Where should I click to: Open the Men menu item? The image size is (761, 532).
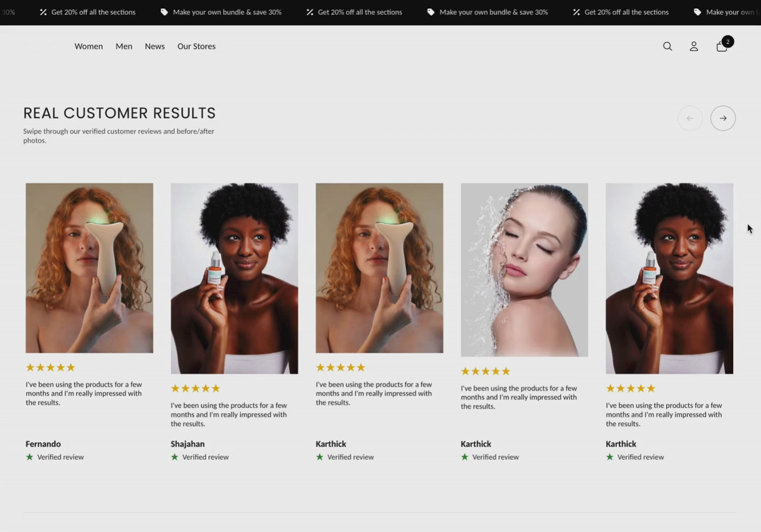click(x=124, y=46)
